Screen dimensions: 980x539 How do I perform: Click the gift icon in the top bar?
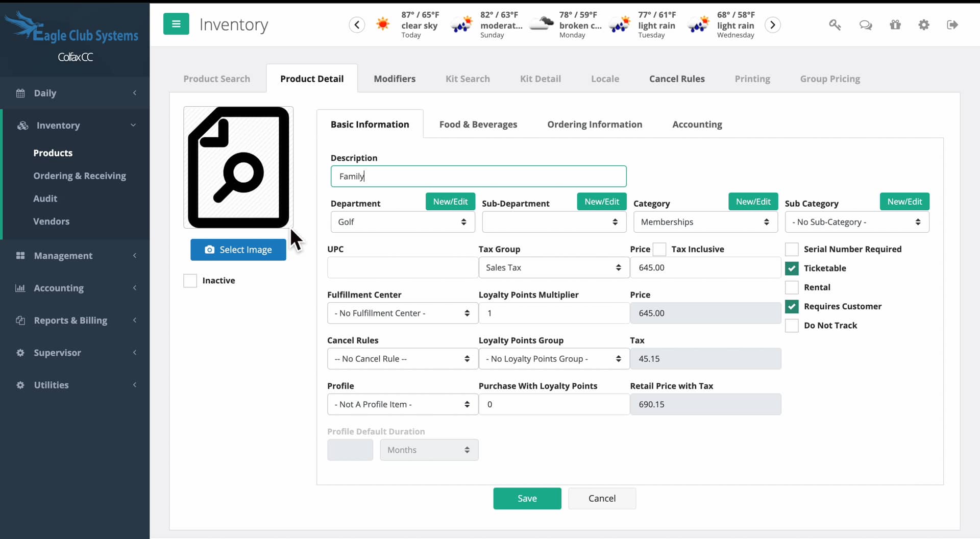point(896,24)
